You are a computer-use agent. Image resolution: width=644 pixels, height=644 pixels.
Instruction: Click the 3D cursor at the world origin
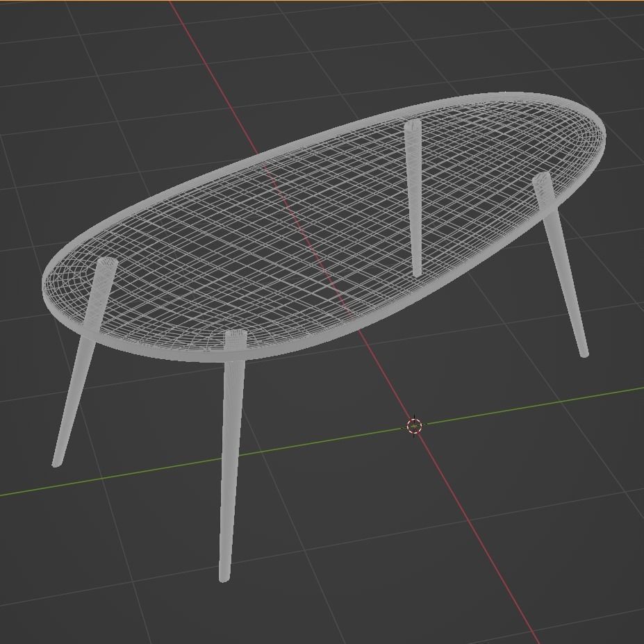(414, 427)
